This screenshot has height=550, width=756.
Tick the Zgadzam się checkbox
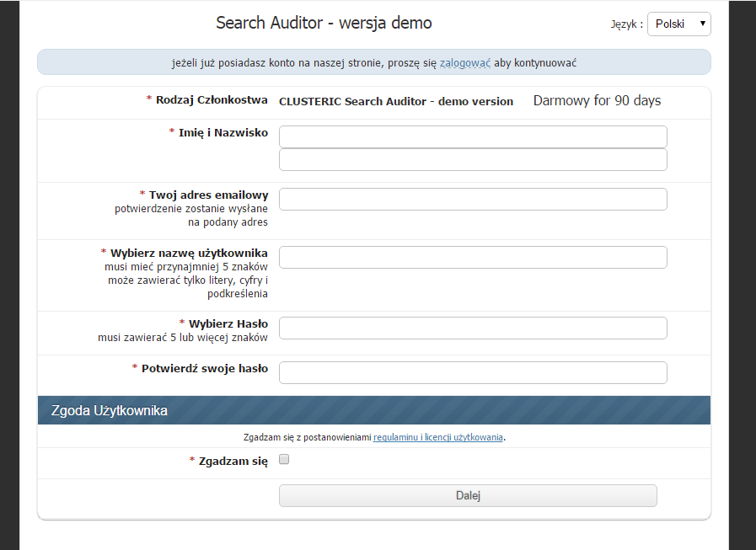click(x=284, y=460)
